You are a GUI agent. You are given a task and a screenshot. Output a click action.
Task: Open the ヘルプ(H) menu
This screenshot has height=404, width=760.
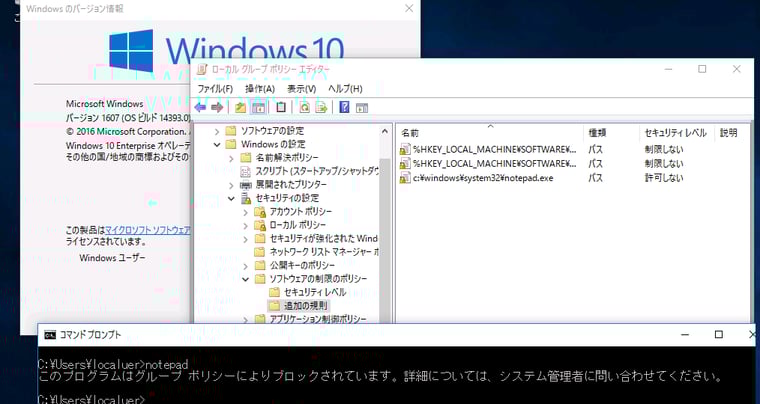(x=345, y=89)
